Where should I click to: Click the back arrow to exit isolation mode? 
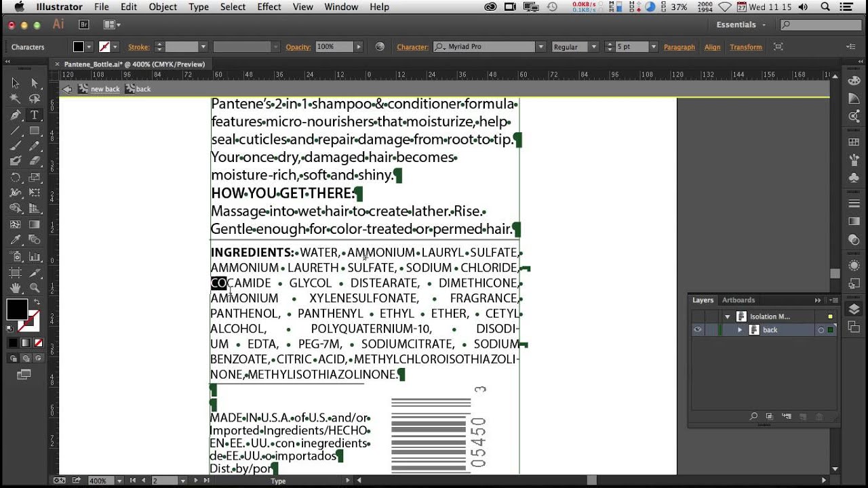click(67, 89)
